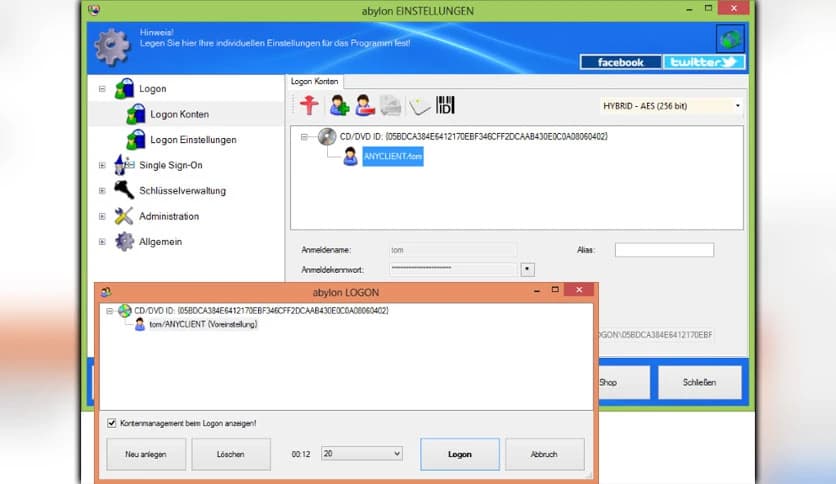Click the Single Sign-On wizard icon

tap(124, 165)
